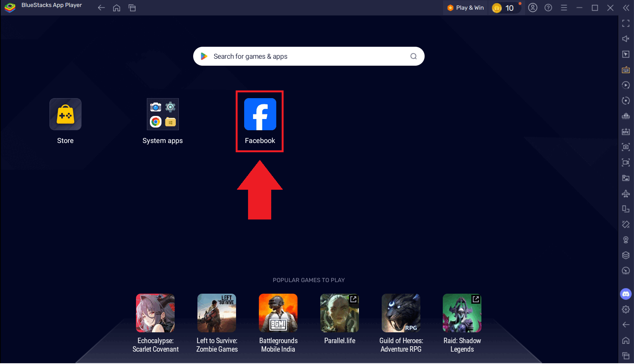The image size is (634, 364).
Task: Minimize the BlueStacks window
Action: 580,8
